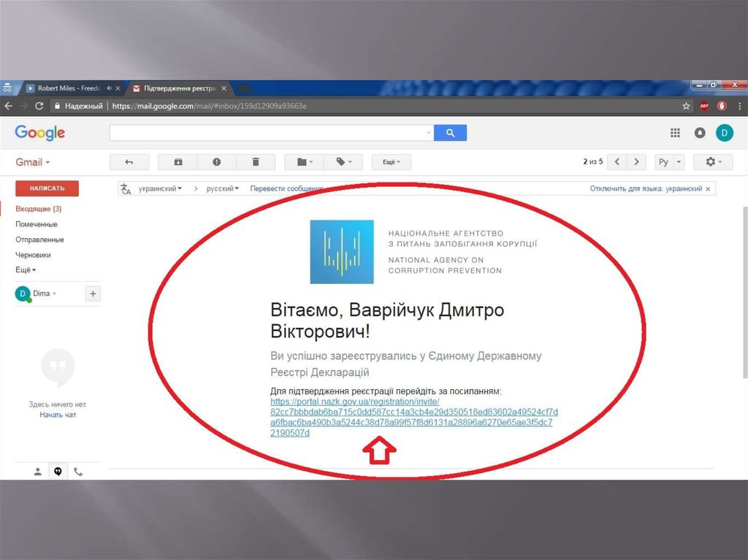Click Перевести сообщение link
748x560 pixels.
point(286,189)
